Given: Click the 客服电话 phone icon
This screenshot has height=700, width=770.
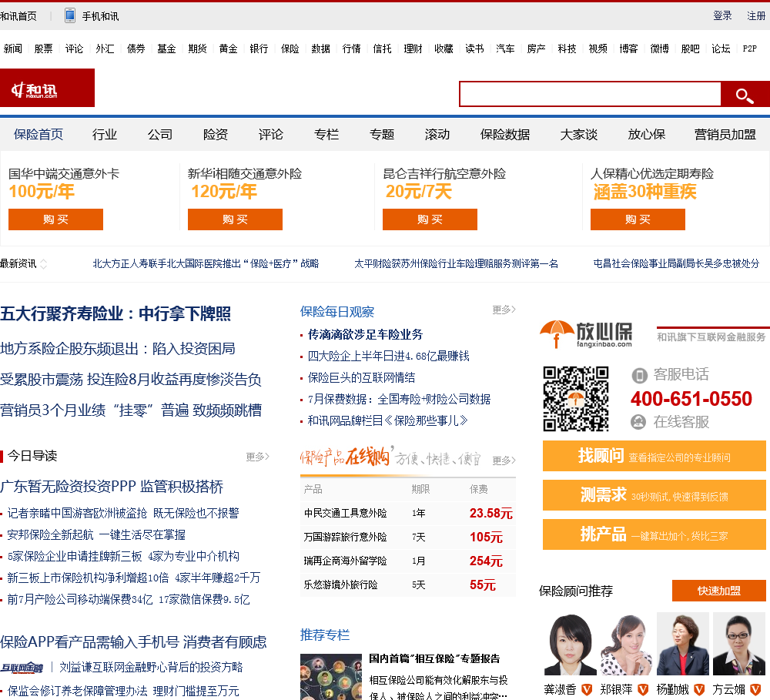Looking at the screenshot, I should point(639,375).
